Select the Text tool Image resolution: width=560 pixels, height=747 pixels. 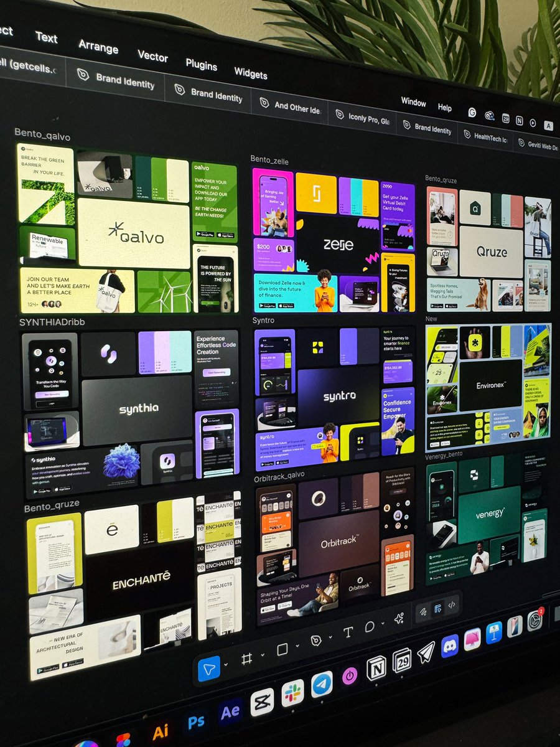(x=348, y=632)
